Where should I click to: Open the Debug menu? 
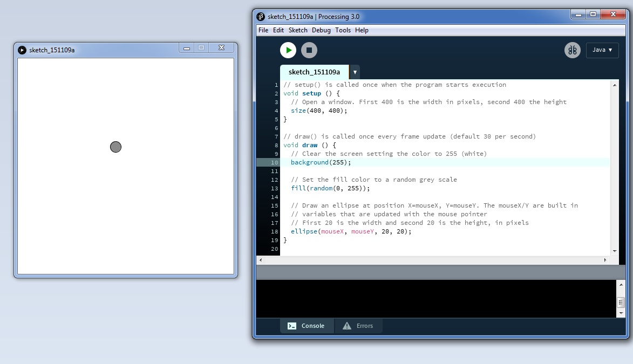(321, 30)
